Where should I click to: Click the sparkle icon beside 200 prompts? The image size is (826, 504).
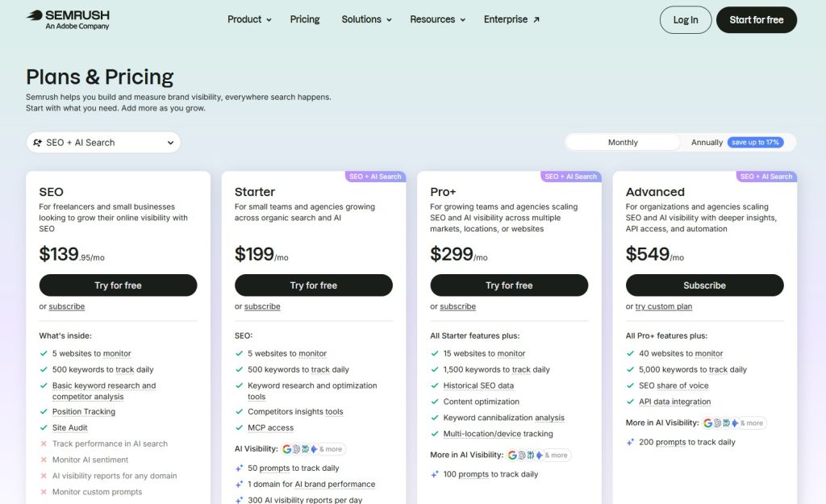click(x=630, y=443)
